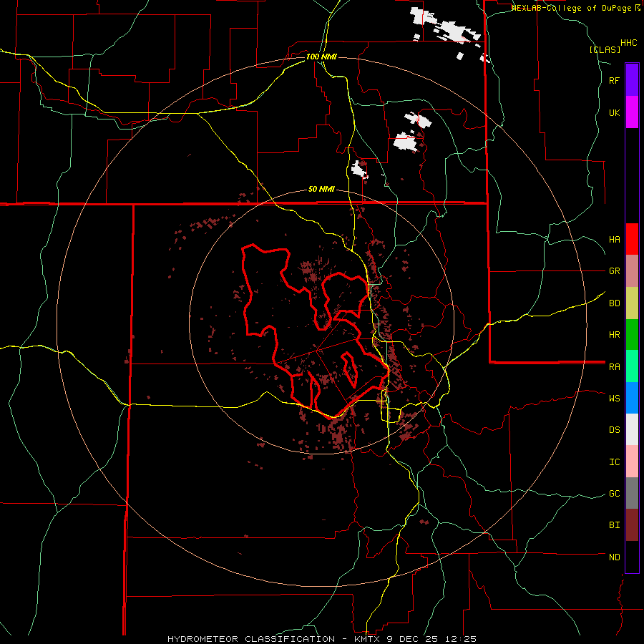Select the gray GC legend swatch
The width and height of the screenshot is (644, 644).
(632, 493)
